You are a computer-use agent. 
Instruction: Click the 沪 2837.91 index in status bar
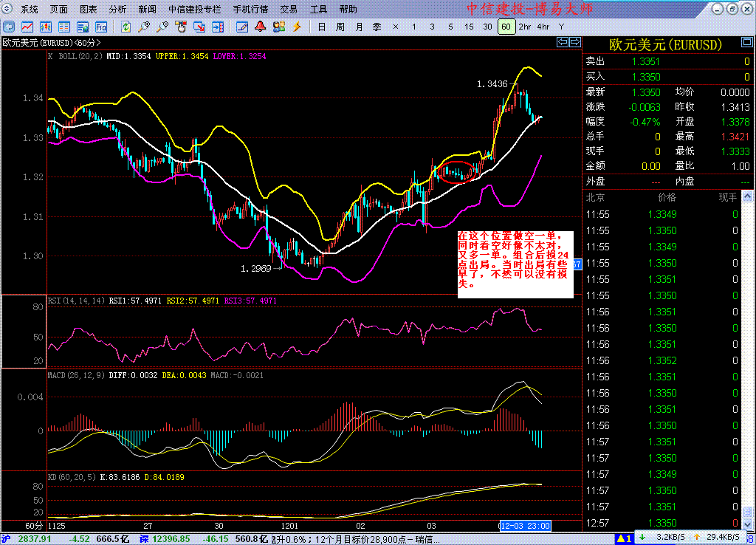point(26,539)
